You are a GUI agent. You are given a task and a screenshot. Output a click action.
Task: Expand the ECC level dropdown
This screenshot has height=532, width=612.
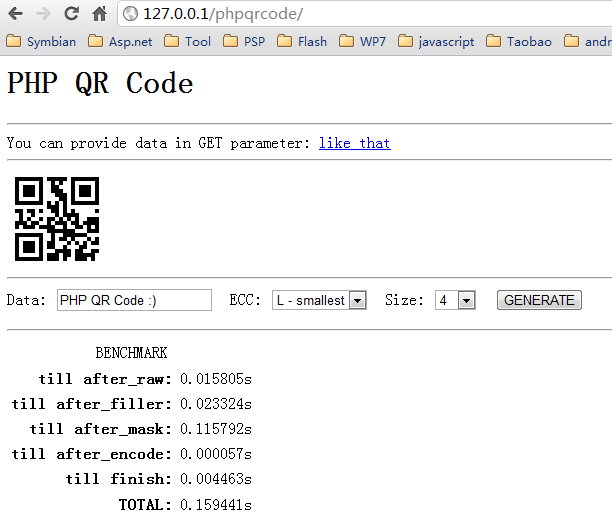(319, 300)
